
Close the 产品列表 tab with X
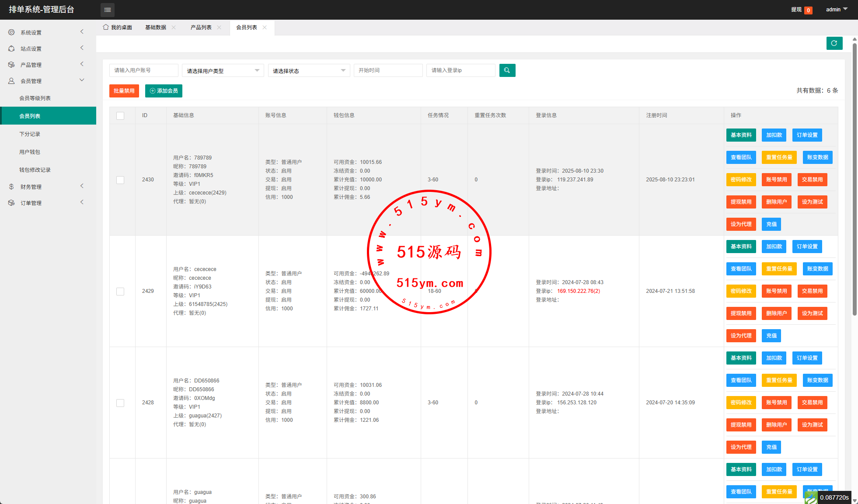tap(219, 28)
